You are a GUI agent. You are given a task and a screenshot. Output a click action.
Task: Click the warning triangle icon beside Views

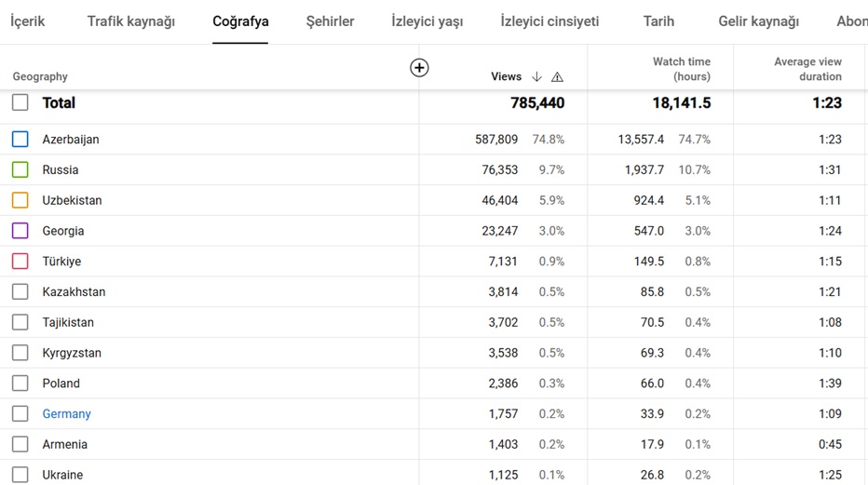click(557, 77)
